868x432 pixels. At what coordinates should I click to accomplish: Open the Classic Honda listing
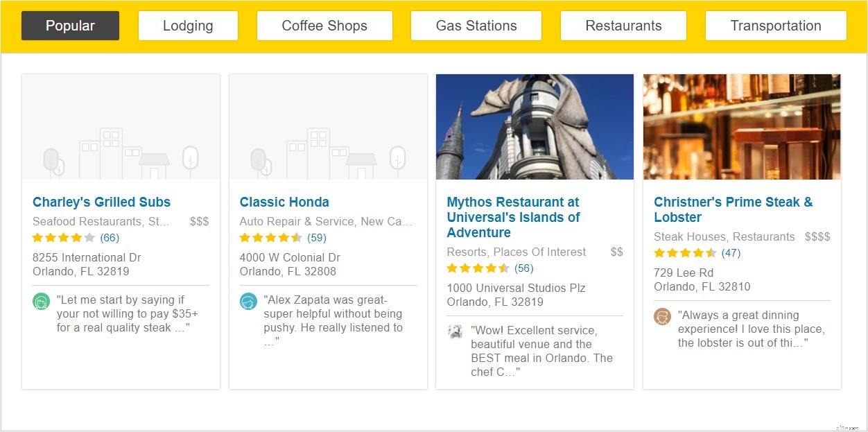click(x=284, y=202)
